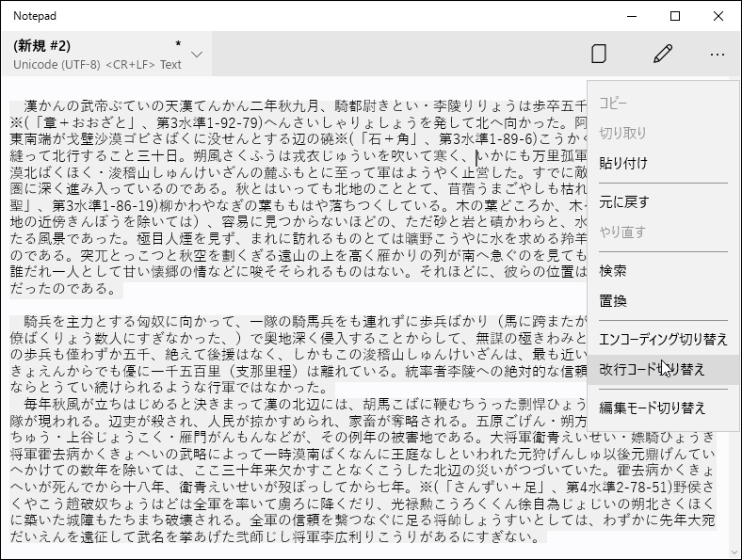Expand the document list chevron

[197, 55]
